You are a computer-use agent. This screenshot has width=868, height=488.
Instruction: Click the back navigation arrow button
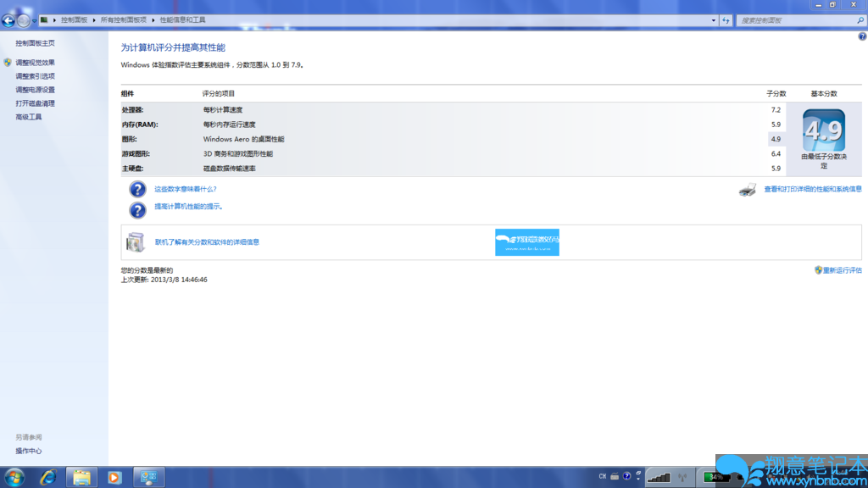point(8,21)
